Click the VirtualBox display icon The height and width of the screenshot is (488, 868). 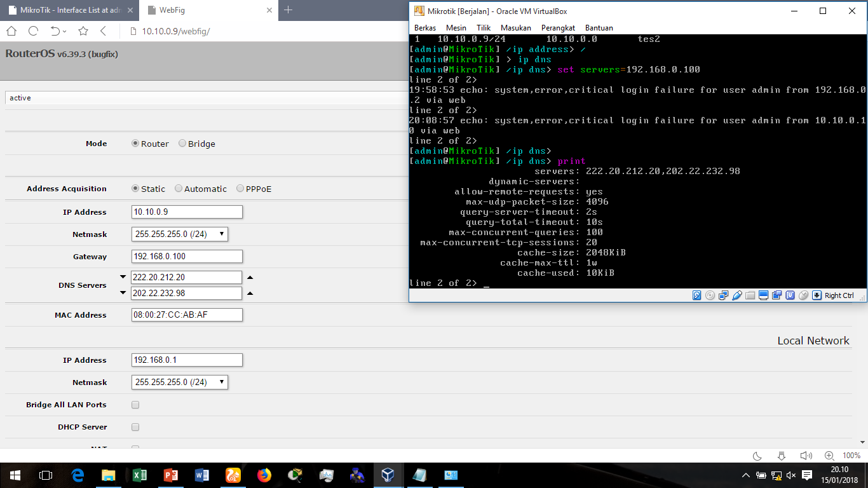763,295
